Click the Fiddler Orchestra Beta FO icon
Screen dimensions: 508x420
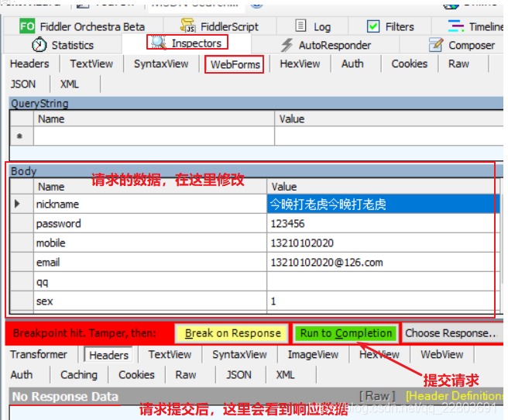click(27, 26)
